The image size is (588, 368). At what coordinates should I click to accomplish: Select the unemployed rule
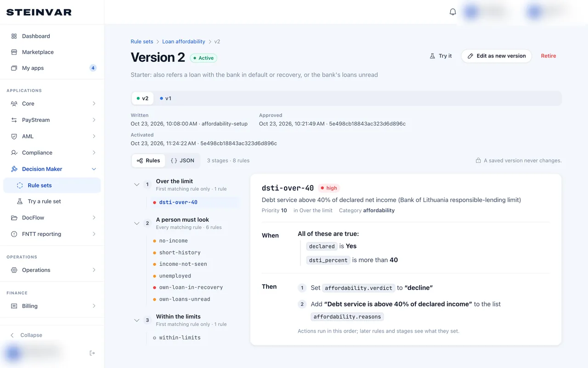pyautogui.click(x=195, y=276)
